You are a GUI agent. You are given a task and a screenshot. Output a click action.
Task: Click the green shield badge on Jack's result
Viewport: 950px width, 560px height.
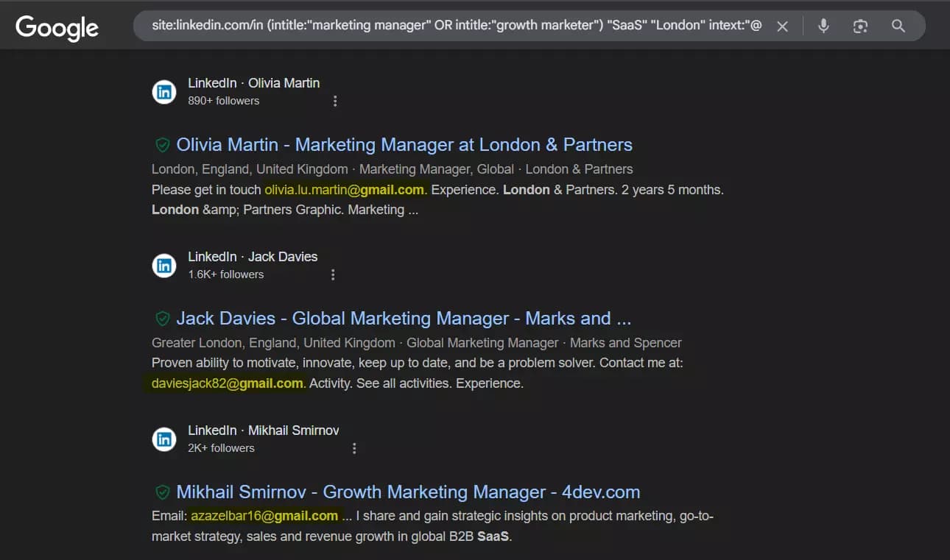pyautogui.click(x=162, y=318)
